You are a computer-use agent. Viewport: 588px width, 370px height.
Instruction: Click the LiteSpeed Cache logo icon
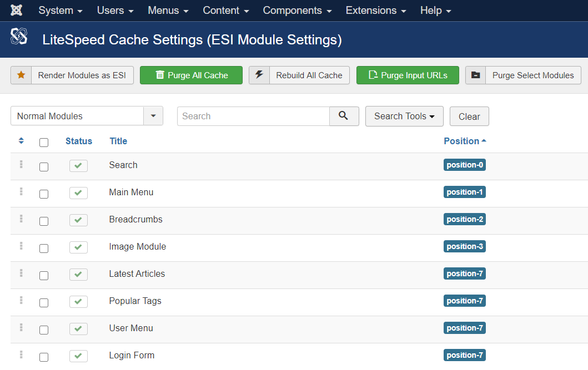pos(19,36)
